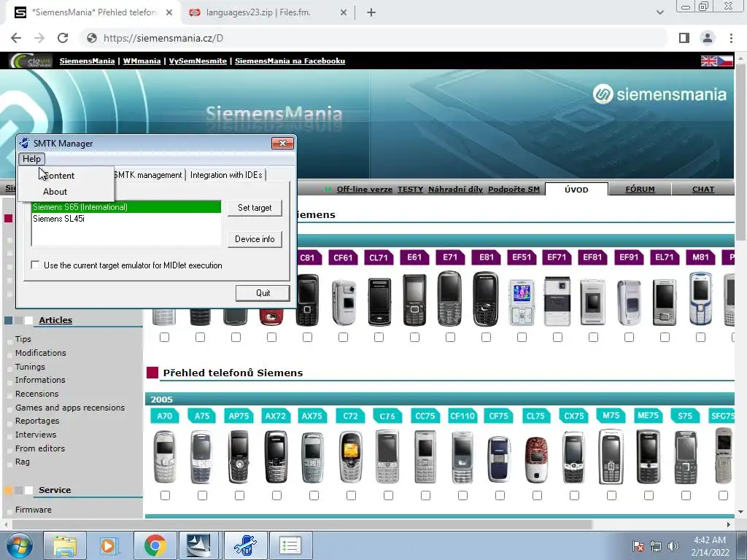This screenshot has height=560, width=747.
Task: Click the volume speaker tray icon
Action: point(673,546)
